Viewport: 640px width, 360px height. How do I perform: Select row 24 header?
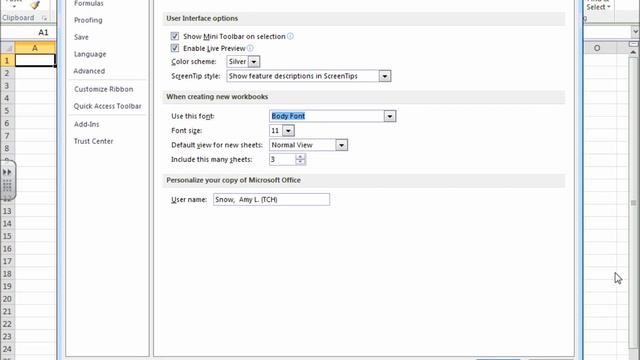(7, 349)
